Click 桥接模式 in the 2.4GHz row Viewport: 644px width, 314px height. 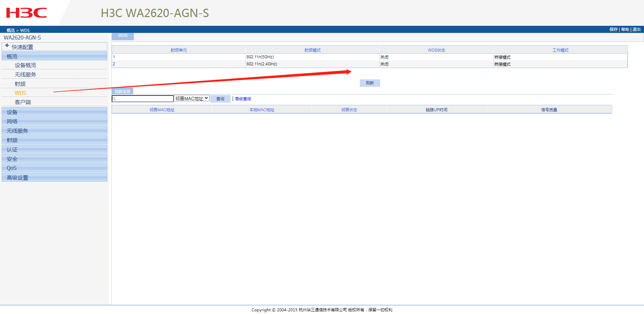coord(502,64)
